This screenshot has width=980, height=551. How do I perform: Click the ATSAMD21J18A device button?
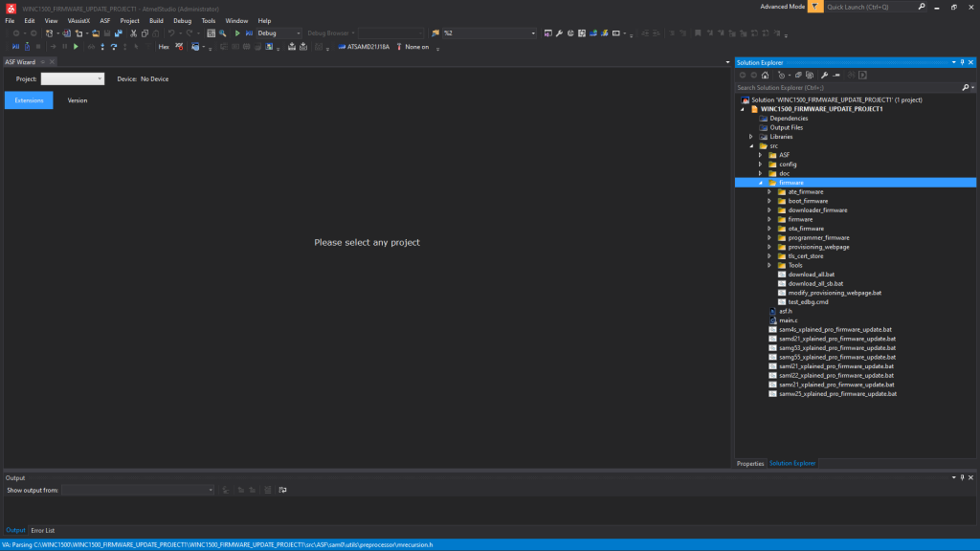(364, 47)
